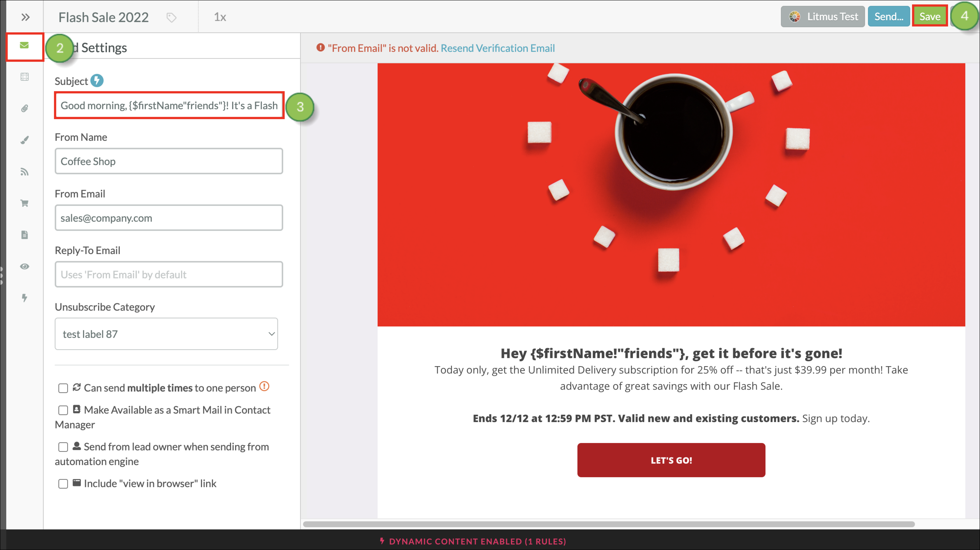Enable Can send multiple times to one person
This screenshot has width=980, height=550.
[63, 388]
